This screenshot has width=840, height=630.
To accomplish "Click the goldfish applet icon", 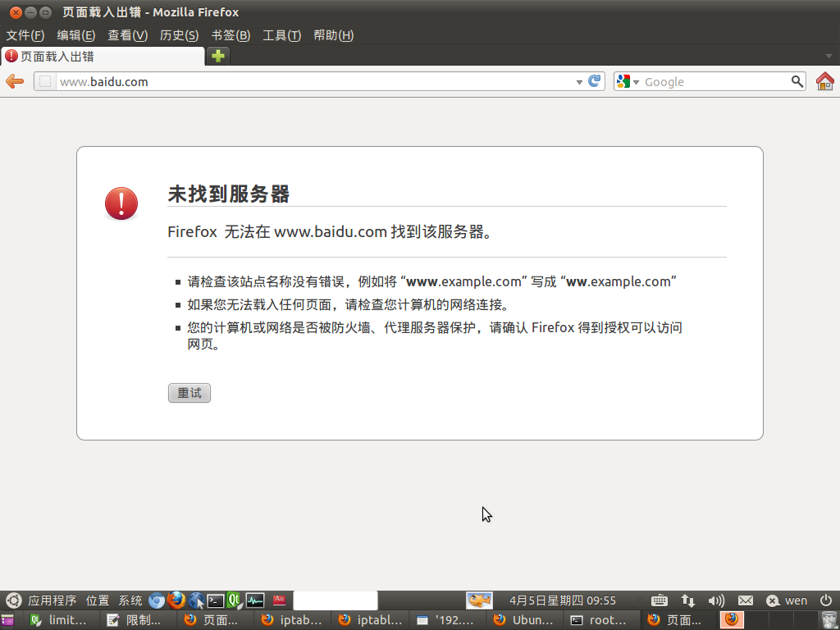I will [479, 600].
